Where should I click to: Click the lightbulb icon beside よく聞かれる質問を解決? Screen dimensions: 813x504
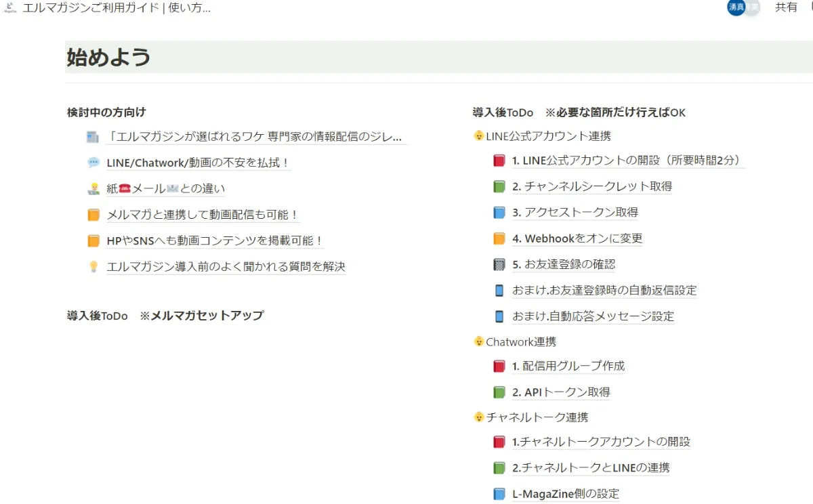[93, 267]
